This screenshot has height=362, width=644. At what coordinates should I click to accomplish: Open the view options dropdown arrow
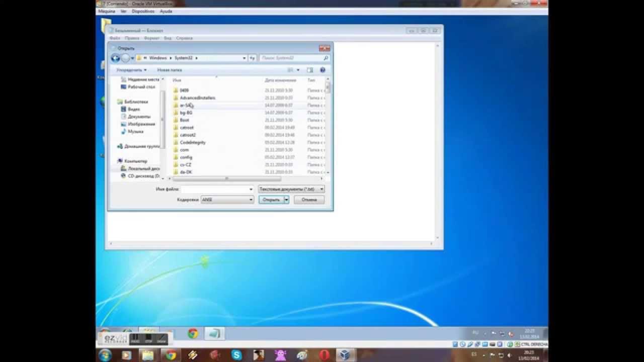[x=298, y=70]
